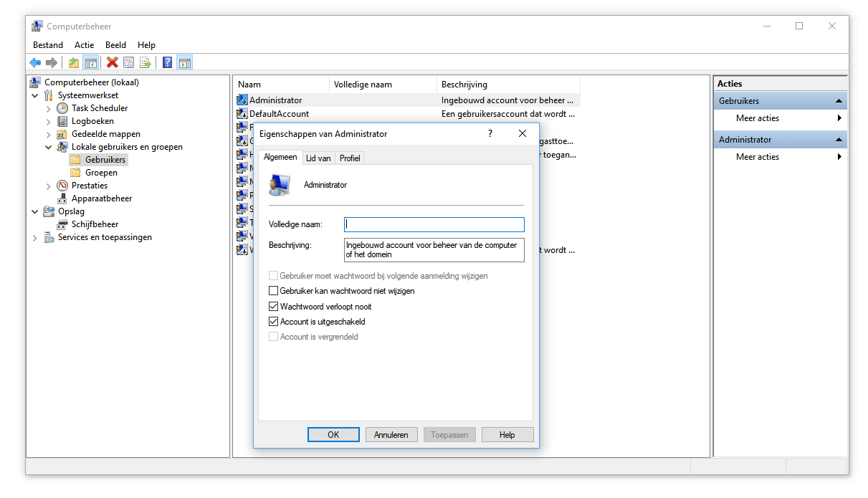Click the red delete X toolbar icon
The width and height of the screenshot is (868, 498).
(x=112, y=62)
